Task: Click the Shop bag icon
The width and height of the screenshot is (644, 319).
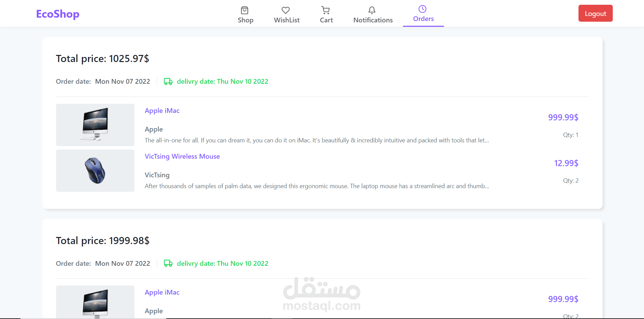Action: pyautogui.click(x=244, y=10)
